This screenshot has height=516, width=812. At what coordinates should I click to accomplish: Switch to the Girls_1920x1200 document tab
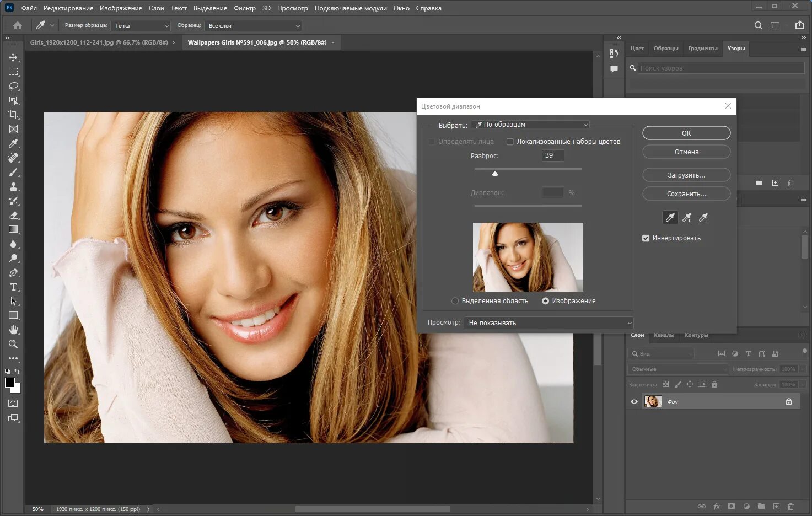coord(99,42)
